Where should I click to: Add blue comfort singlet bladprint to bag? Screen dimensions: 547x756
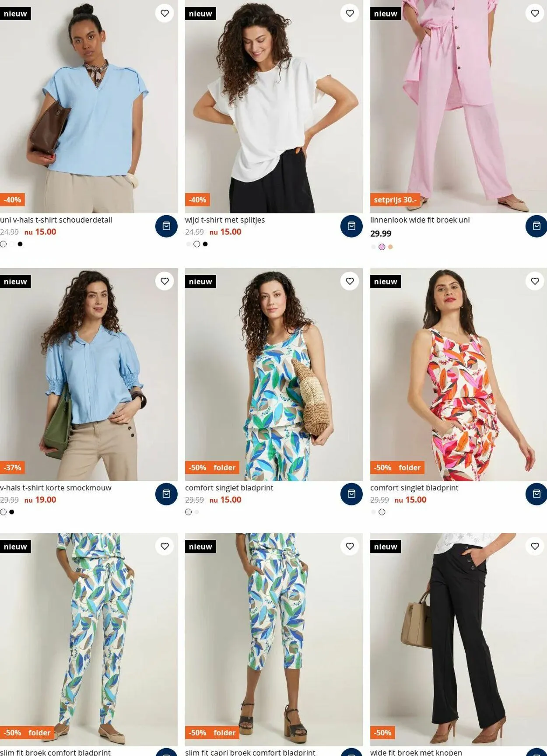click(351, 494)
